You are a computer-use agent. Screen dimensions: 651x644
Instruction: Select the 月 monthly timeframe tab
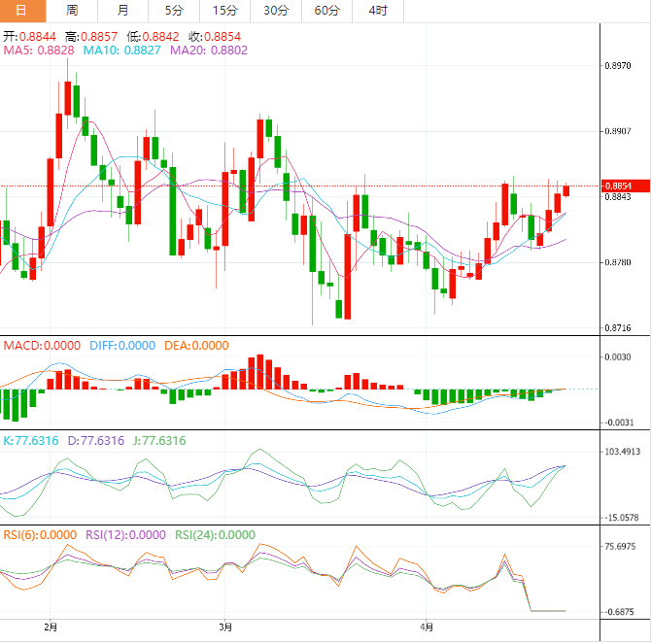point(121,11)
